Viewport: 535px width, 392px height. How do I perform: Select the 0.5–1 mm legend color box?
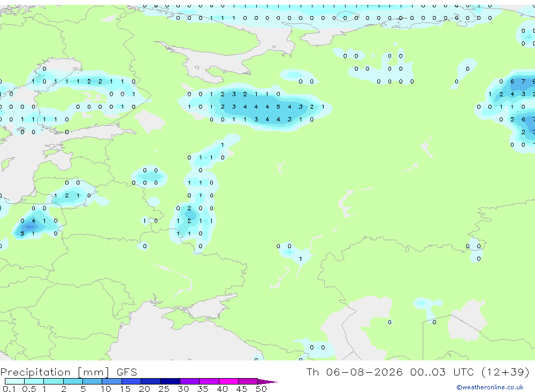point(34,381)
